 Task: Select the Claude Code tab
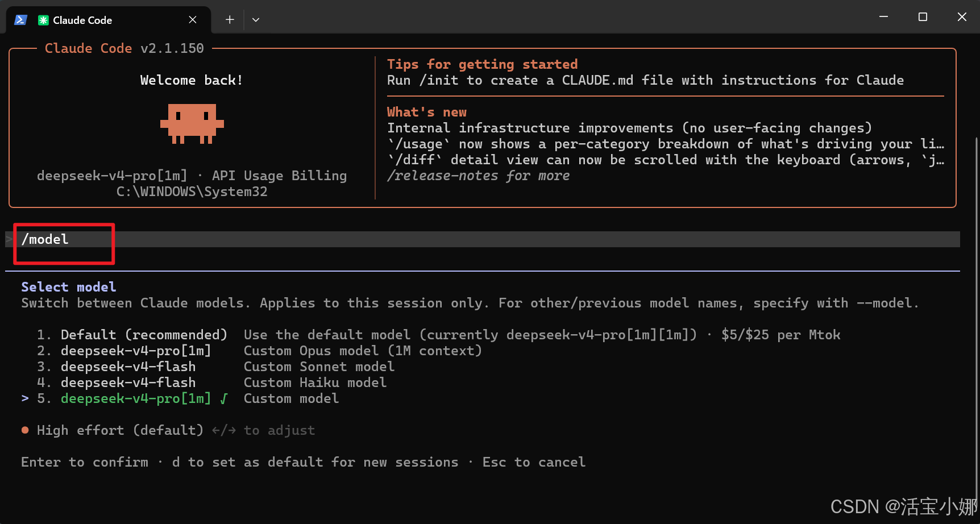[x=108, y=20]
